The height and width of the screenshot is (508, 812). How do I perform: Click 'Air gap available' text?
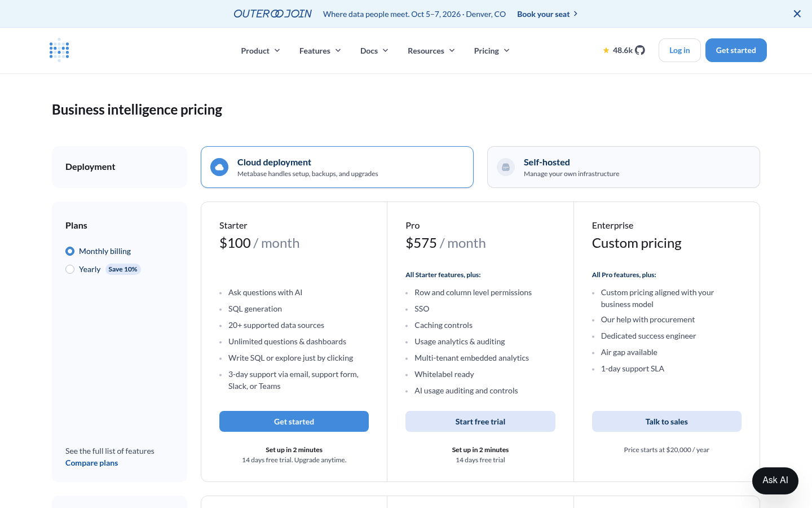(629, 352)
